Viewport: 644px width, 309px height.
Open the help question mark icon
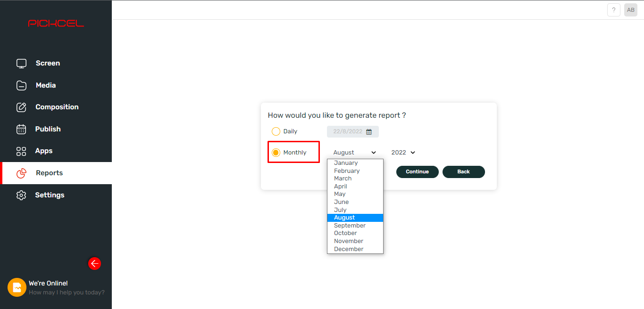click(x=613, y=10)
